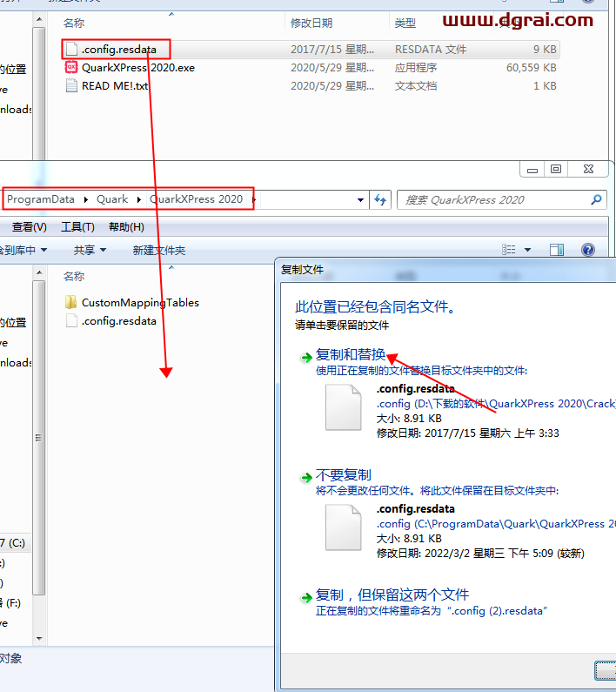Sort by 修改日期 column header
This screenshot has height=692, width=616.
coord(311,23)
